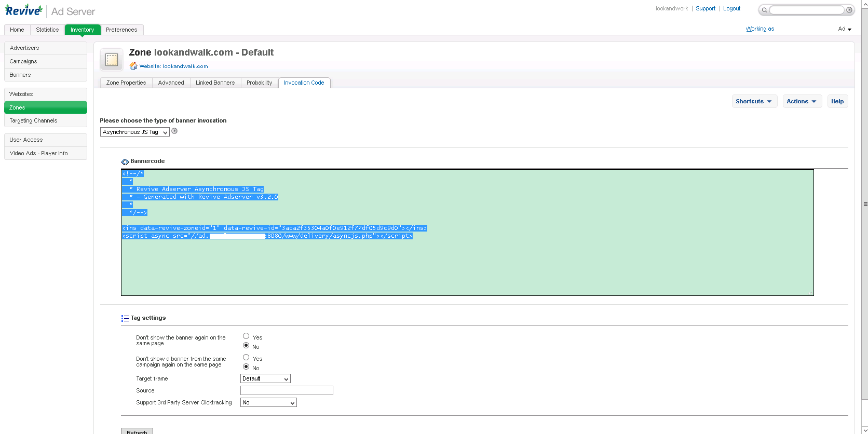Open Video Ads - Player Info
This screenshot has width=868, height=434.
tap(46, 153)
